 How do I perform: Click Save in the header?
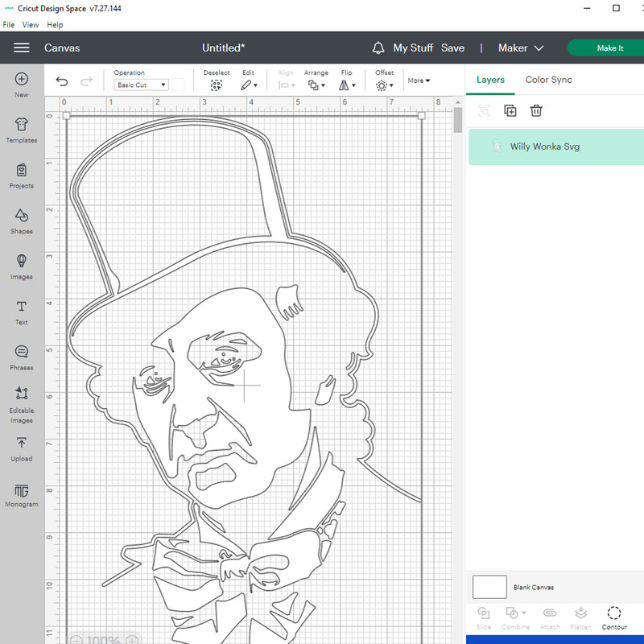tap(452, 48)
